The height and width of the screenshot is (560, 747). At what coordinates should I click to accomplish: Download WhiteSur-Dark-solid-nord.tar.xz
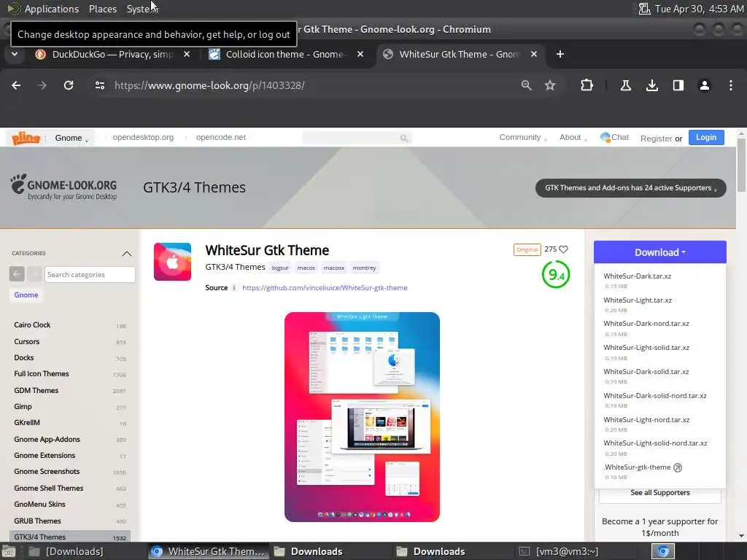coord(654,396)
